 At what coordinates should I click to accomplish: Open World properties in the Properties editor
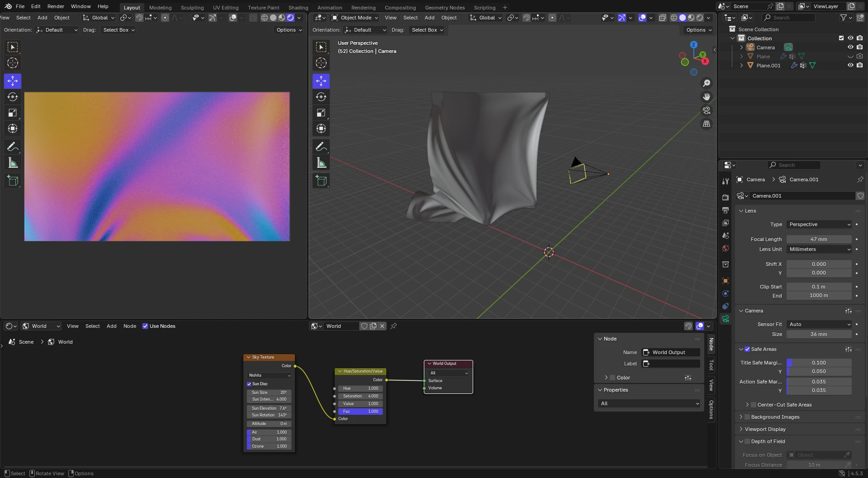tap(725, 248)
